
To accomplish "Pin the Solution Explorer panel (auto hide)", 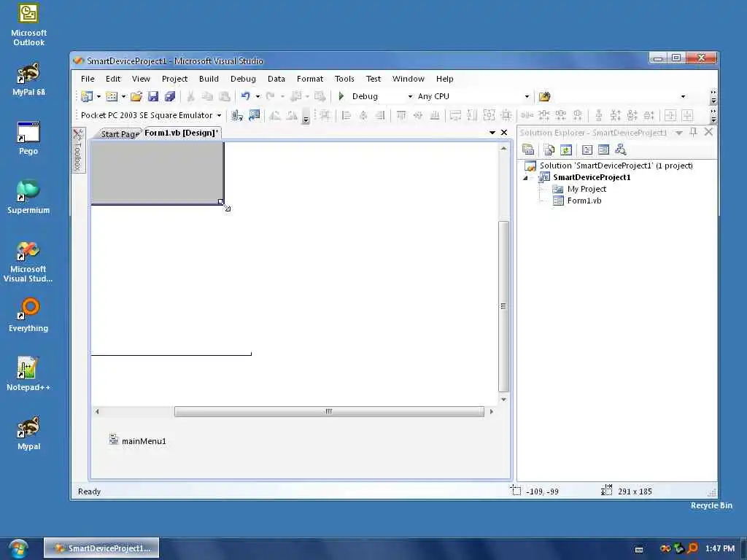I will pyautogui.click(x=694, y=133).
